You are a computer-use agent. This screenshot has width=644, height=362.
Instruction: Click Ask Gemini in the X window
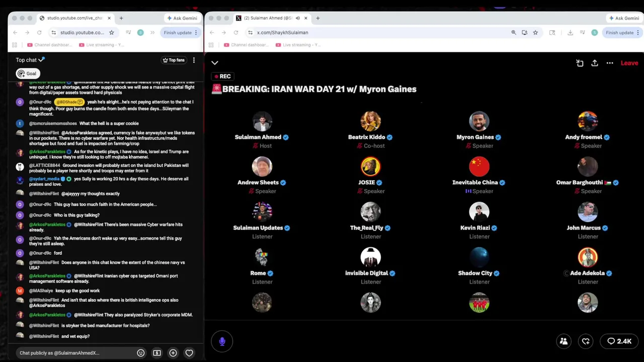pos(624,18)
